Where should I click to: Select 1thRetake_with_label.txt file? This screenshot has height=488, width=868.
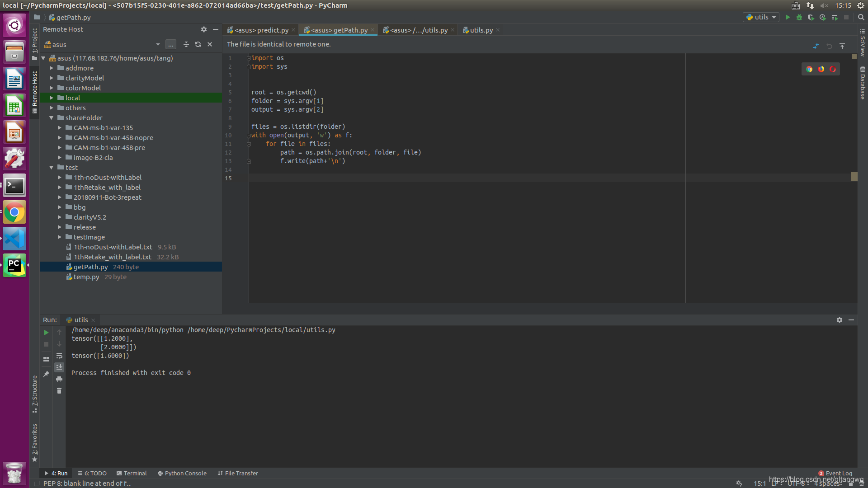pos(113,257)
